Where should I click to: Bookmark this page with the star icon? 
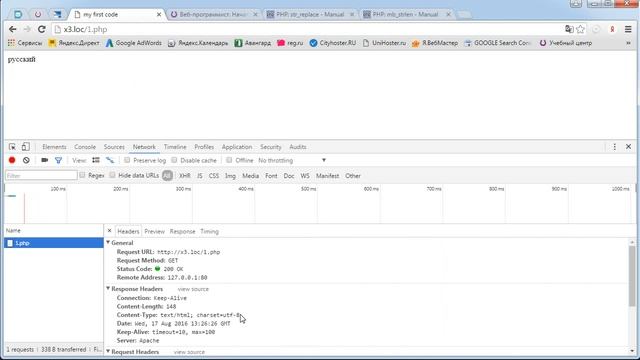pyautogui.click(x=580, y=29)
